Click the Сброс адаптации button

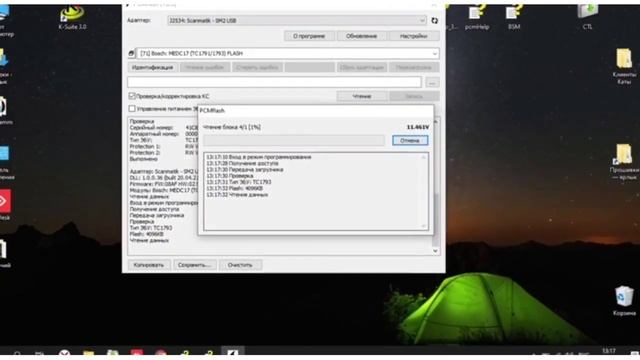point(362,67)
